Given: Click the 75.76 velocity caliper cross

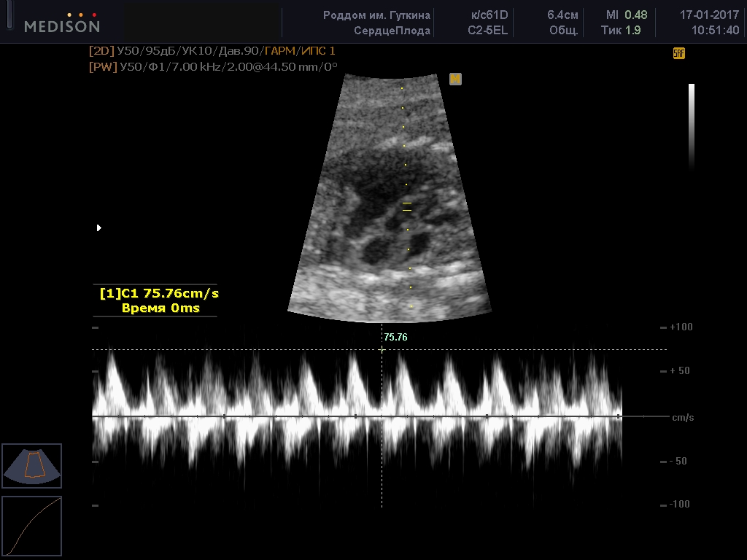Looking at the screenshot, I should coord(382,349).
